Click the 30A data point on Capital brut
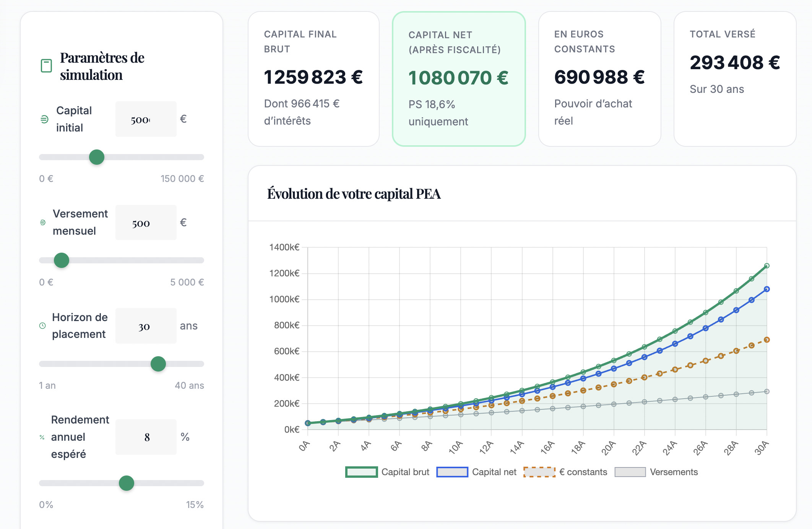The height and width of the screenshot is (529, 812). tap(767, 266)
